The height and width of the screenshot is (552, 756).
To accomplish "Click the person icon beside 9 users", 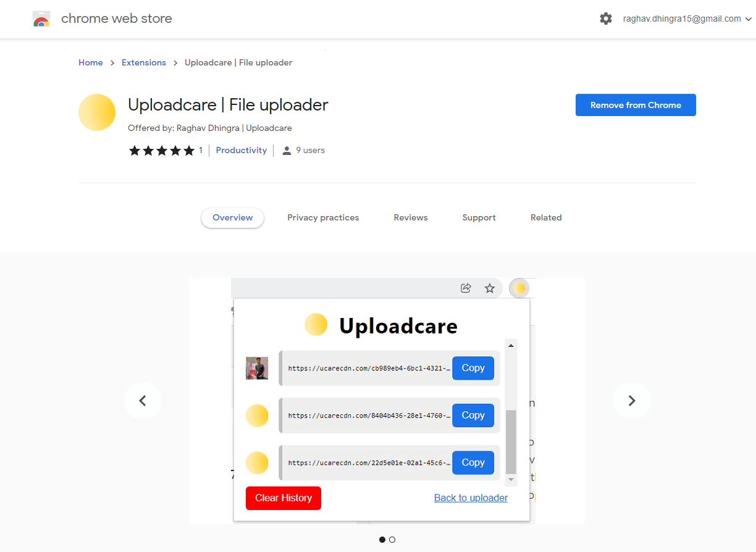I will [285, 150].
